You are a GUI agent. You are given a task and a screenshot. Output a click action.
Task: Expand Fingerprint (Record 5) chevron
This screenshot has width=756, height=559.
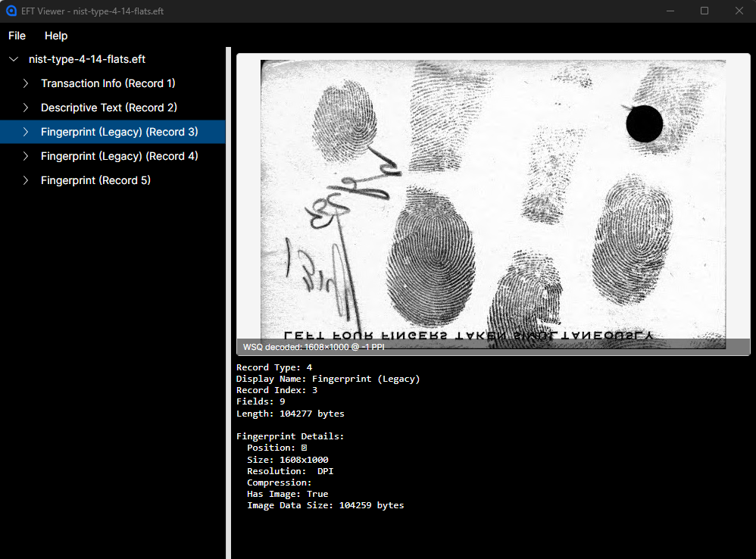coord(26,180)
